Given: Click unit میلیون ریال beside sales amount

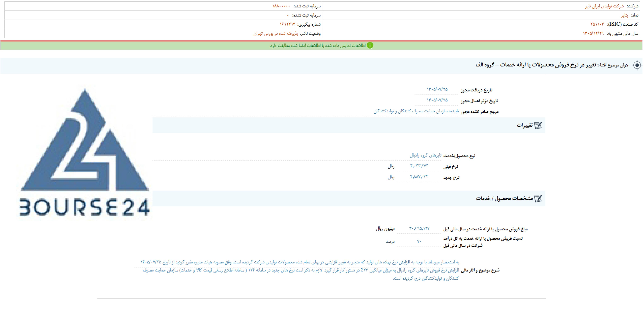Looking at the screenshot, I should point(385,229).
